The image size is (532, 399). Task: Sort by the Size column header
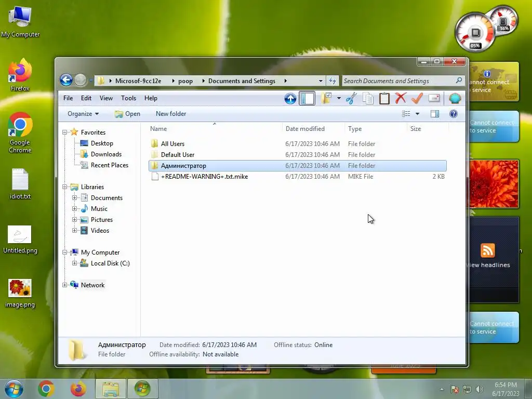tap(428, 129)
